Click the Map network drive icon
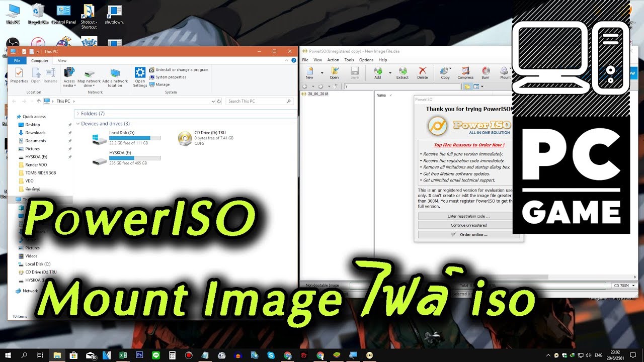644x362 pixels. click(x=89, y=73)
